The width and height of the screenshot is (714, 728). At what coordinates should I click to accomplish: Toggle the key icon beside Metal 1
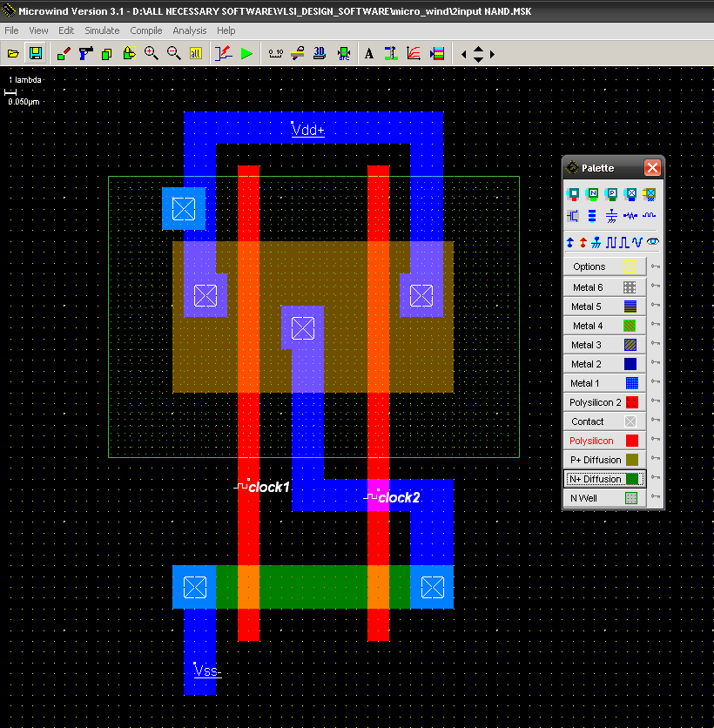(655, 381)
